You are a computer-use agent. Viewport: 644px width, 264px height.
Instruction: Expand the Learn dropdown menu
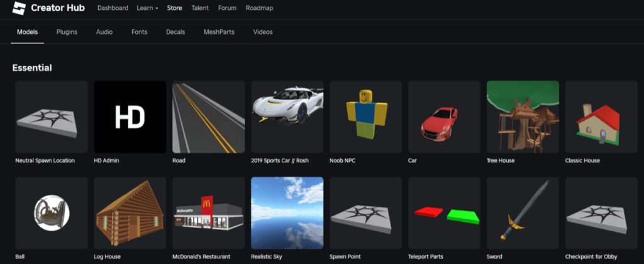147,8
